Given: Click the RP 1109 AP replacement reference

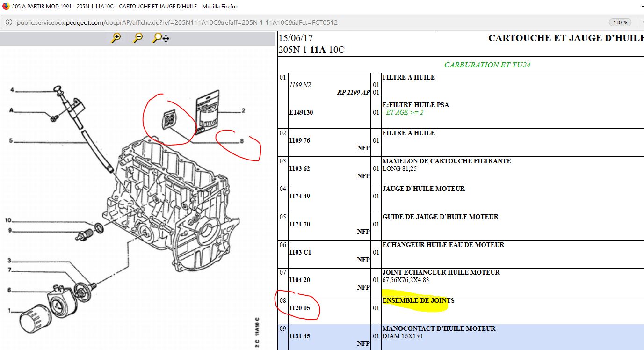Looking at the screenshot, I should pos(353,92).
